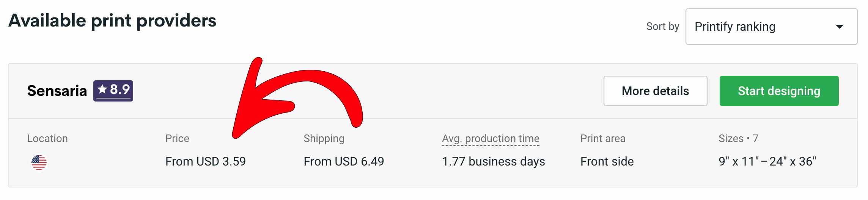The width and height of the screenshot is (868, 200).
Task: Open the Printify ranking sort dropdown
Action: tap(771, 27)
